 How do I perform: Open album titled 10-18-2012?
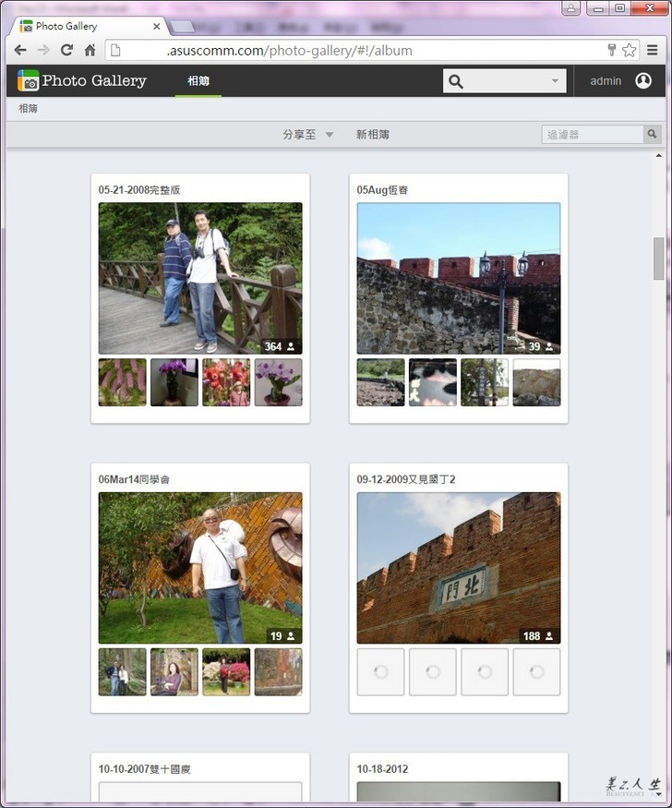pos(382,769)
